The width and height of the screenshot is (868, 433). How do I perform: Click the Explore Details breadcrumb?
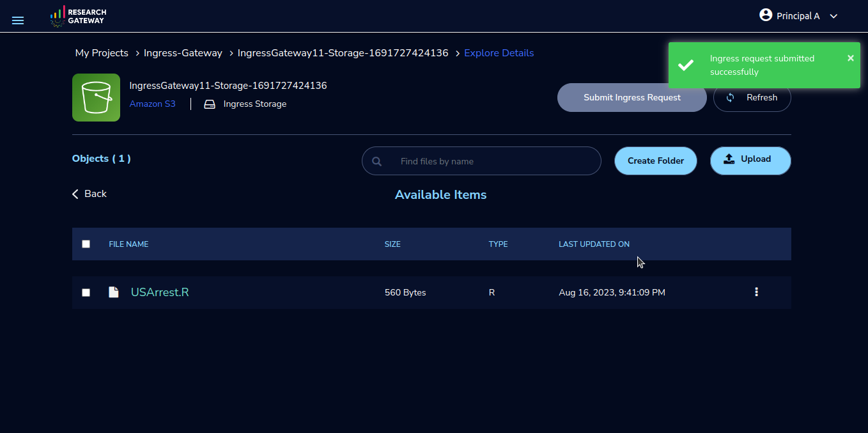point(499,53)
